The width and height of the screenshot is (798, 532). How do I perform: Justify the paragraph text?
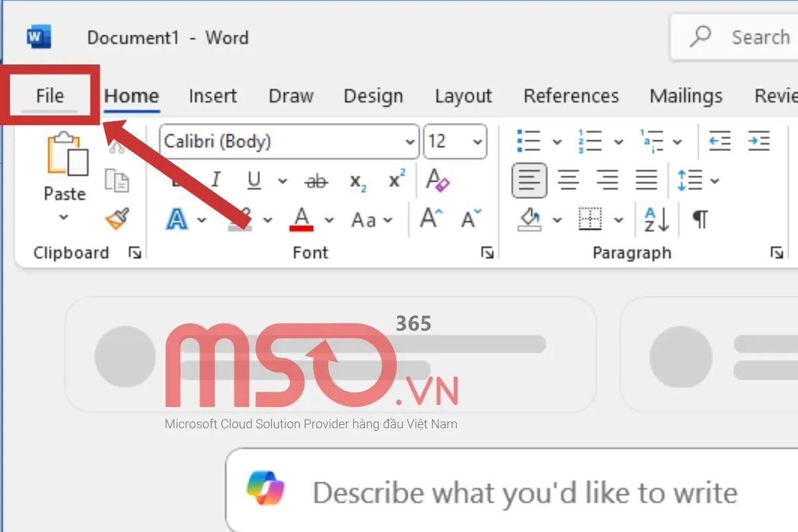coord(646,180)
